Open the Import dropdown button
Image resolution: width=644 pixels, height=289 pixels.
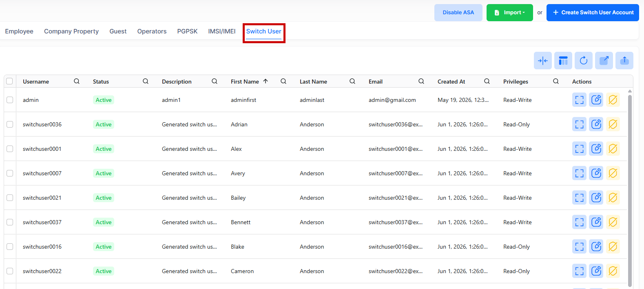tap(509, 13)
